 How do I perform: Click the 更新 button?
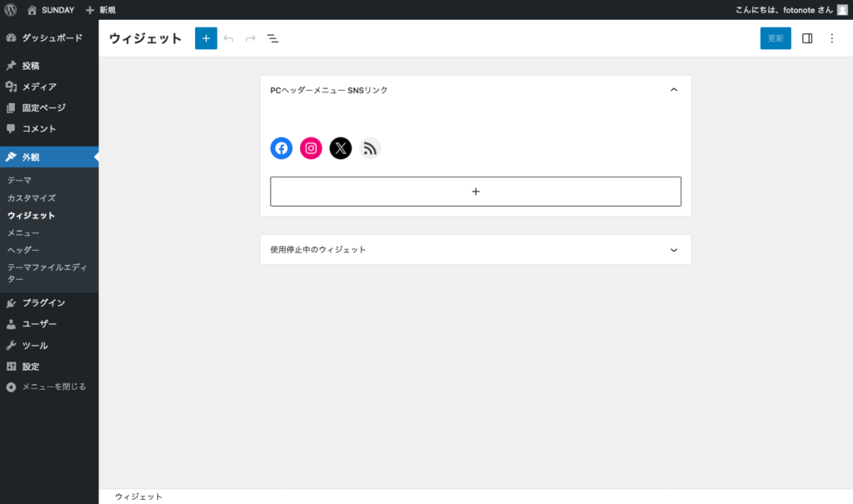tap(775, 38)
